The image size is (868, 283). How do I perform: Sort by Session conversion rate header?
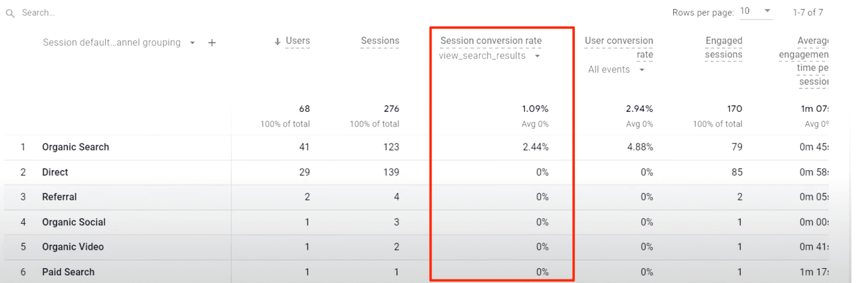[x=491, y=41]
